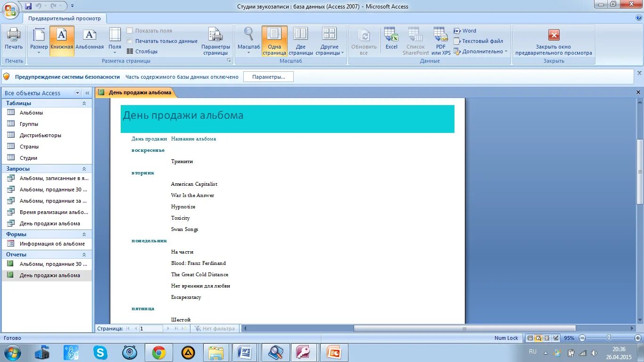Open Параметры страницы page setup
Image resolution: width=644 pixels, height=362 pixels.
tap(215, 41)
